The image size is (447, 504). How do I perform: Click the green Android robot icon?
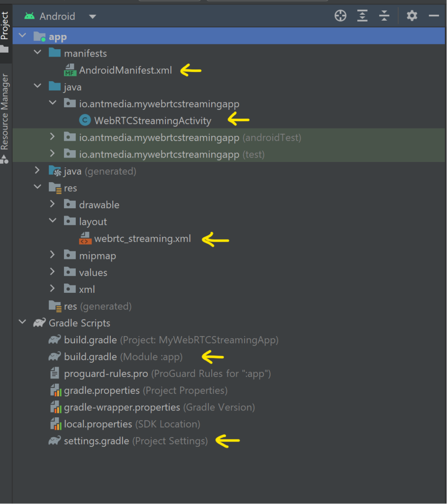[x=30, y=16]
